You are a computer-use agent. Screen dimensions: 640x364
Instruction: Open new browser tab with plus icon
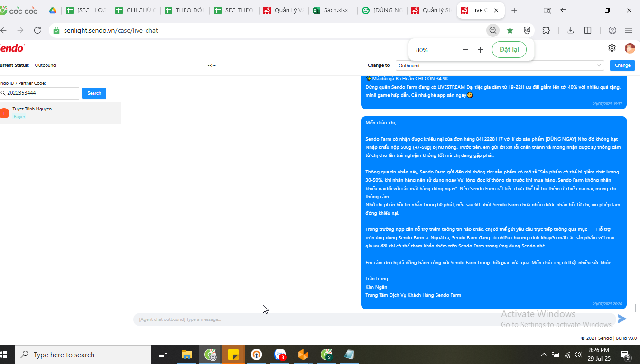[x=514, y=10]
